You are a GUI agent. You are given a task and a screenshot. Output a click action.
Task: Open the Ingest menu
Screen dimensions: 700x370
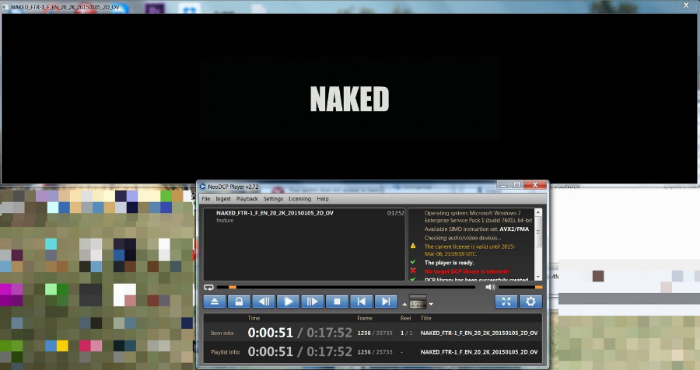point(223,199)
